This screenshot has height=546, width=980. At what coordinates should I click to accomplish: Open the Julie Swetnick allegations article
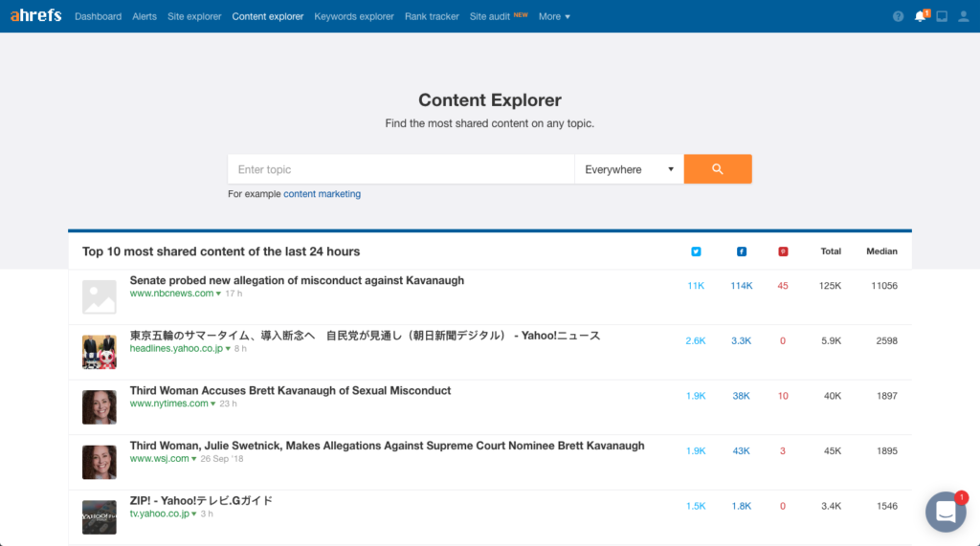click(x=387, y=446)
